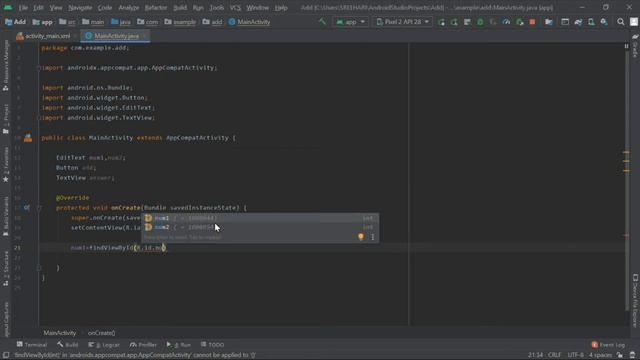
Task: Click the Sync Project with Gradle elephant icon
Action: tap(578, 22)
